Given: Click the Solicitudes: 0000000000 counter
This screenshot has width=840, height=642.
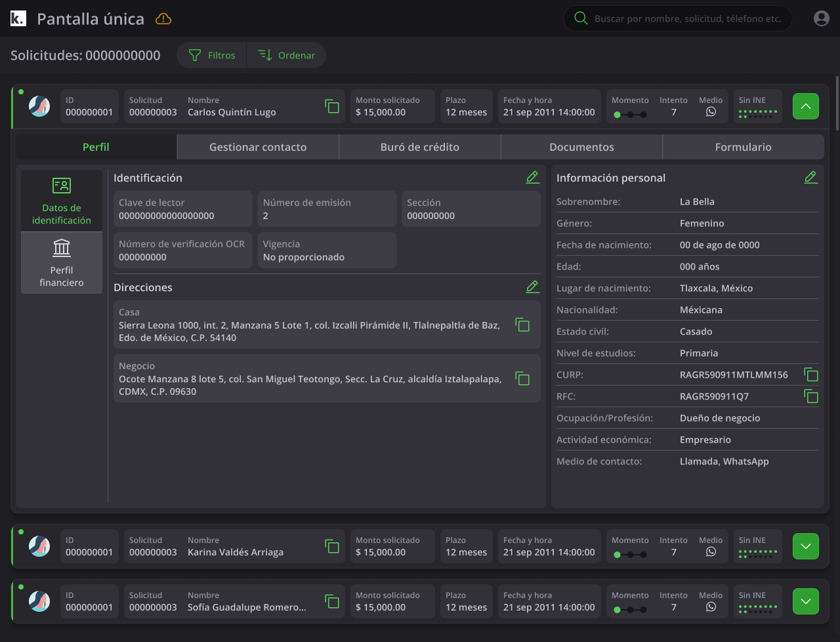Looking at the screenshot, I should (85, 56).
